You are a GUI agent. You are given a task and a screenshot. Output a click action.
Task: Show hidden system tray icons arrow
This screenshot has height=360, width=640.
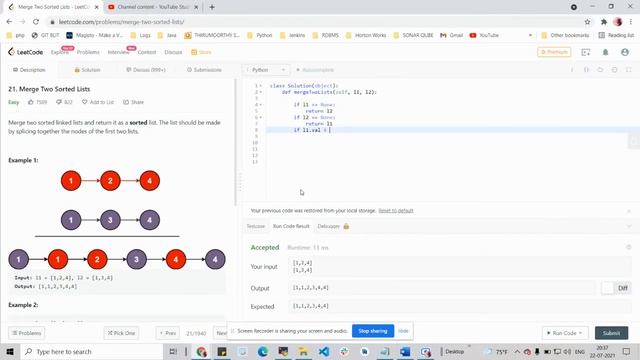(x=517, y=351)
